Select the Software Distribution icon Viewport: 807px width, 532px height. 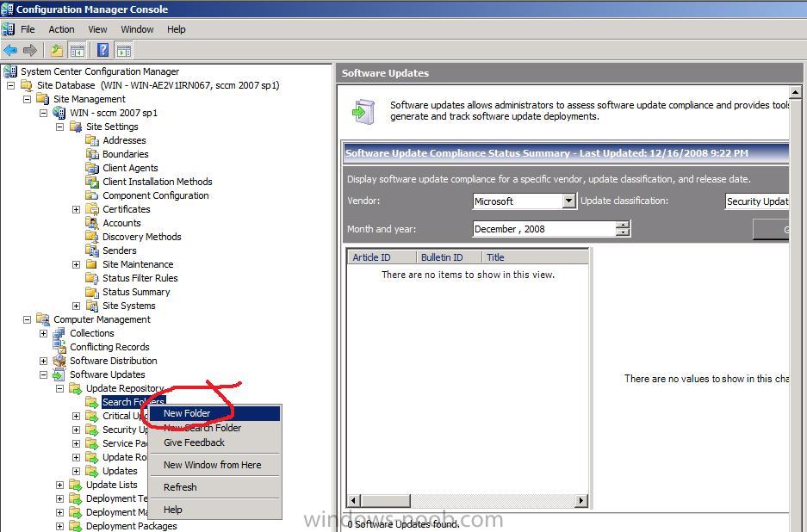[59, 361]
